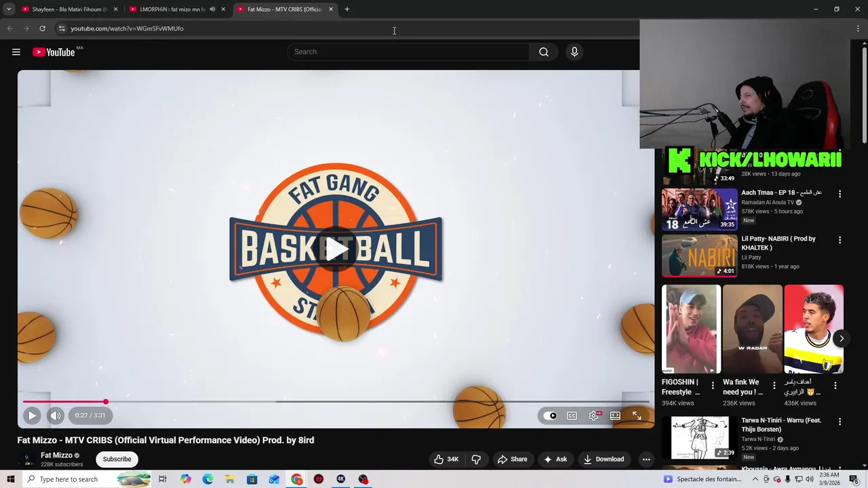Open the Windows Start menu
Viewport: 868px width, 488px height.
tap(11, 479)
